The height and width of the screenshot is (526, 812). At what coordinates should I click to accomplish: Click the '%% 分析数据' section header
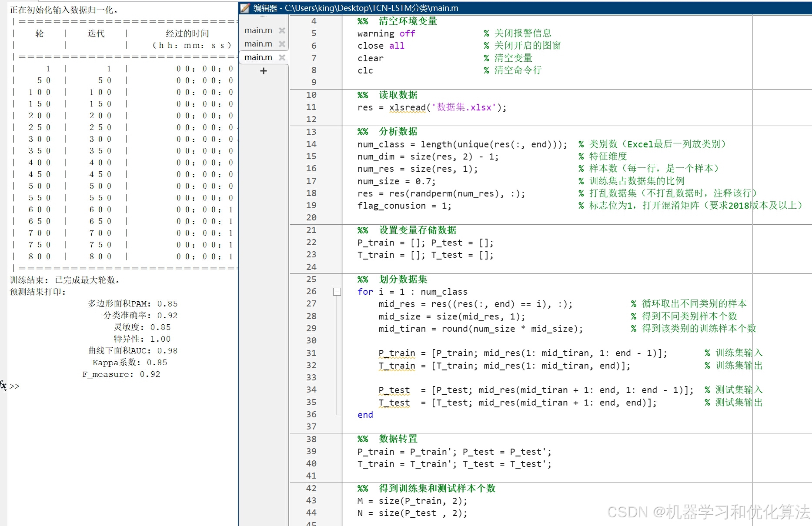coord(387,131)
